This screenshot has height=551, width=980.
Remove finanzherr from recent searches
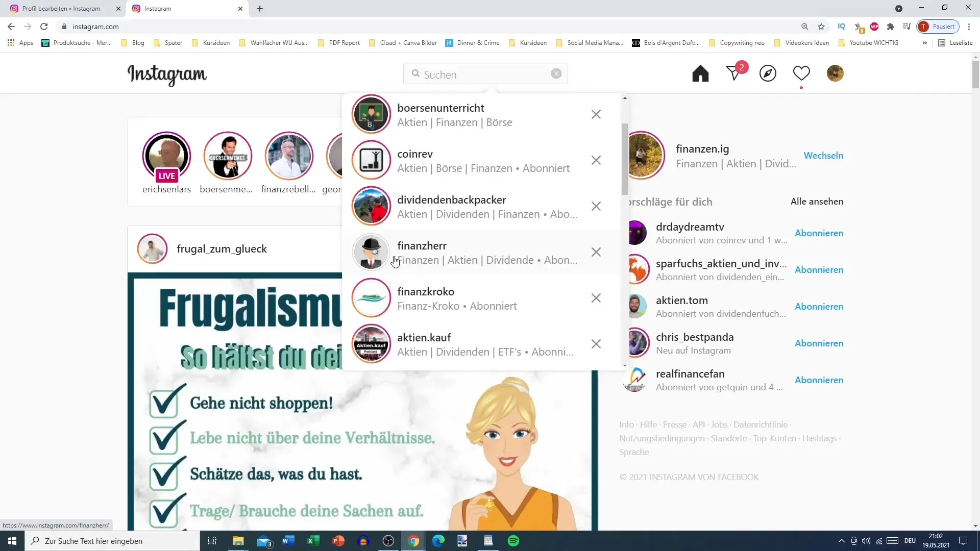tap(596, 252)
